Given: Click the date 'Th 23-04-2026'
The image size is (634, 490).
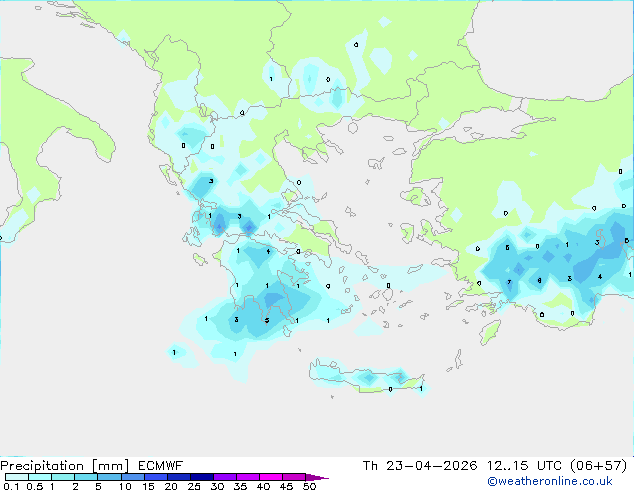Looking at the screenshot, I should click(420, 466).
